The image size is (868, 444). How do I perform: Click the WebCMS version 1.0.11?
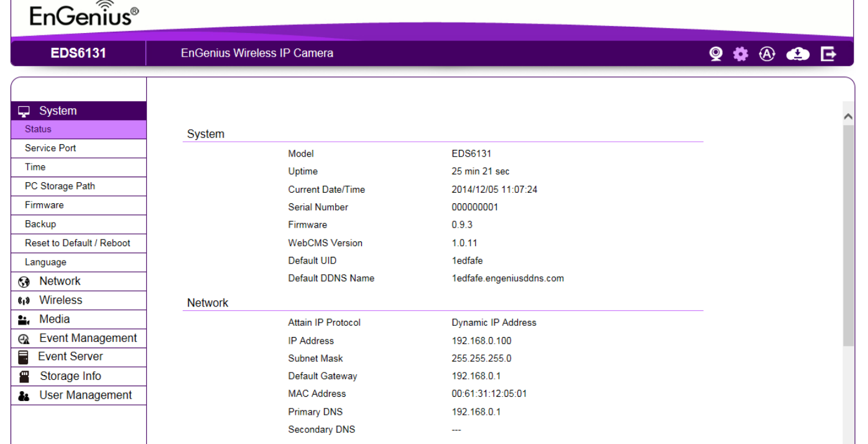coord(464,243)
